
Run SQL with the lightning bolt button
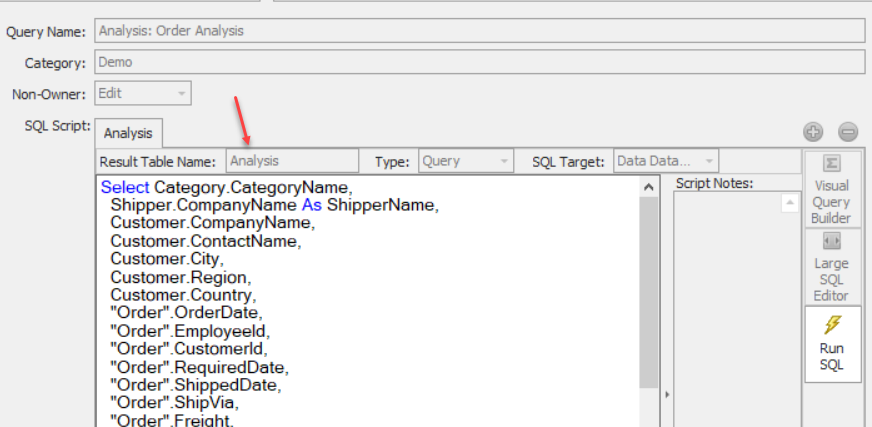click(x=831, y=342)
